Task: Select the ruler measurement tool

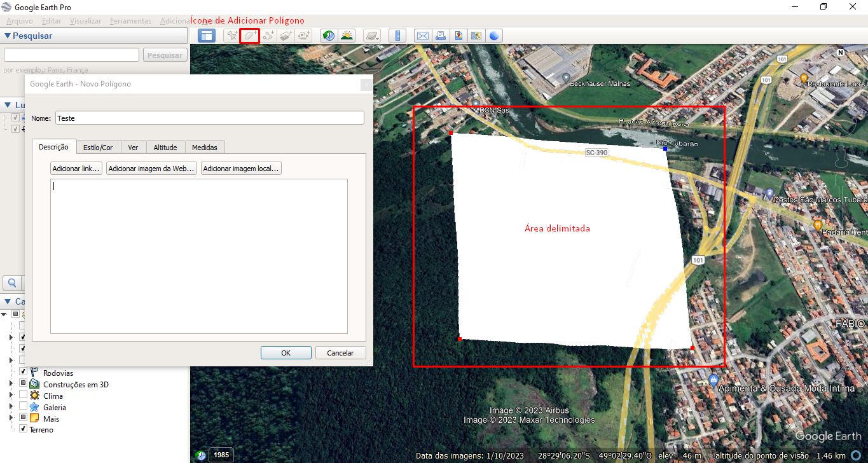Action: pos(397,36)
